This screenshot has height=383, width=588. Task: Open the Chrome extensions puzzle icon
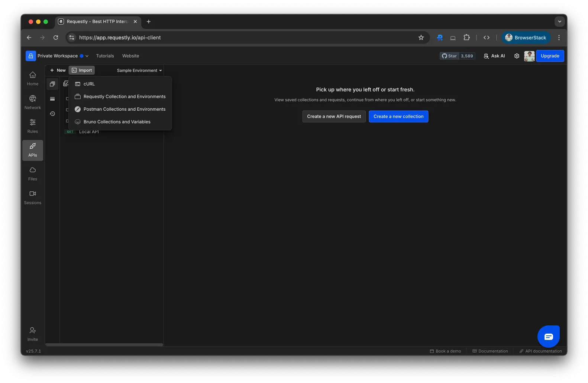[x=466, y=38]
